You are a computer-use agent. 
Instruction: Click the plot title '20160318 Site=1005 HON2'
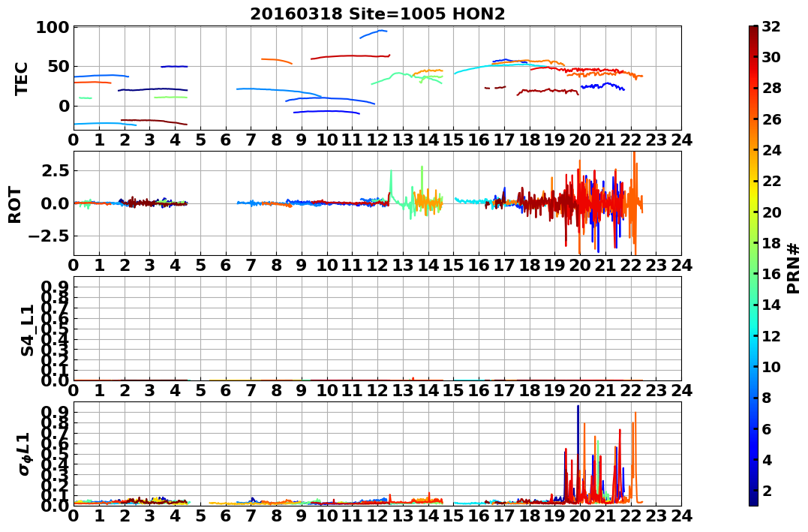(x=377, y=14)
